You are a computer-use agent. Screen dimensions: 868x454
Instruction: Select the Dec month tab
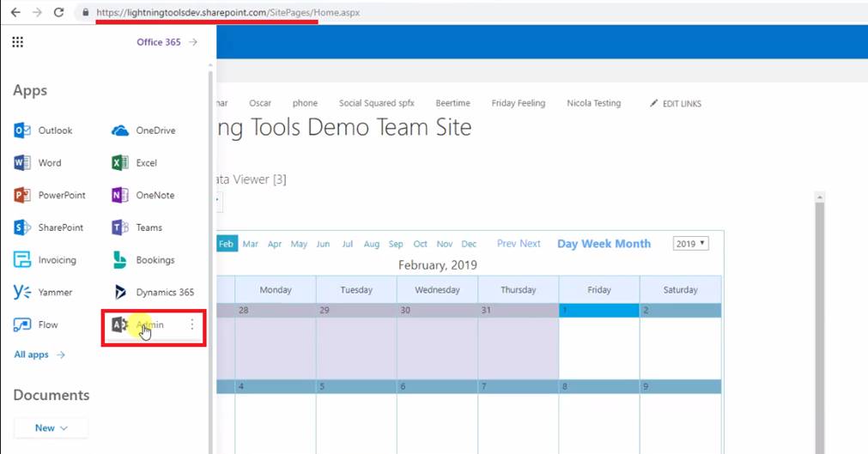[469, 244]
